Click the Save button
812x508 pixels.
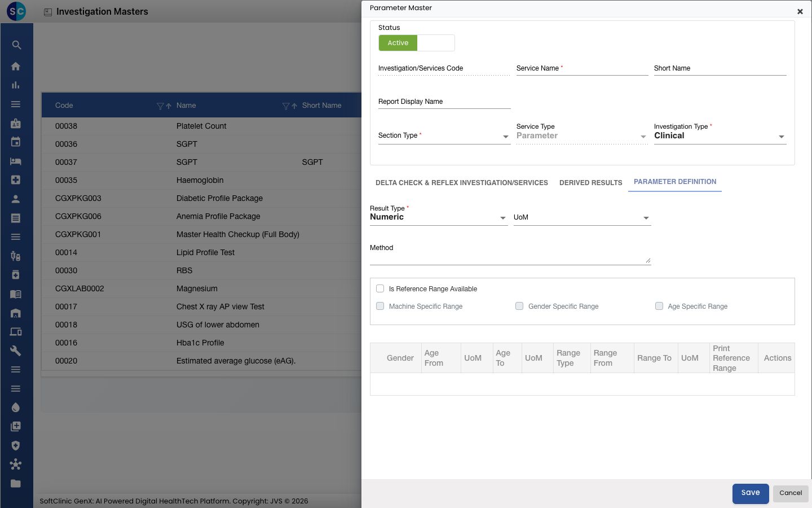(x=751, y=493)
